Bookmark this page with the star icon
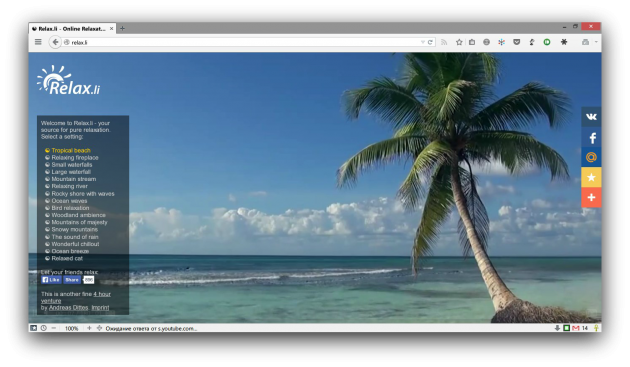 (x=459, y=42)
